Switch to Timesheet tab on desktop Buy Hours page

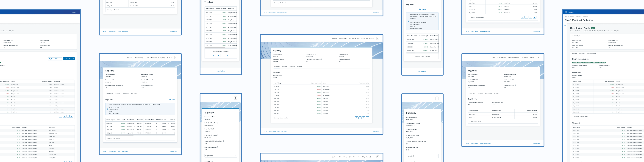tap(117, 93)
